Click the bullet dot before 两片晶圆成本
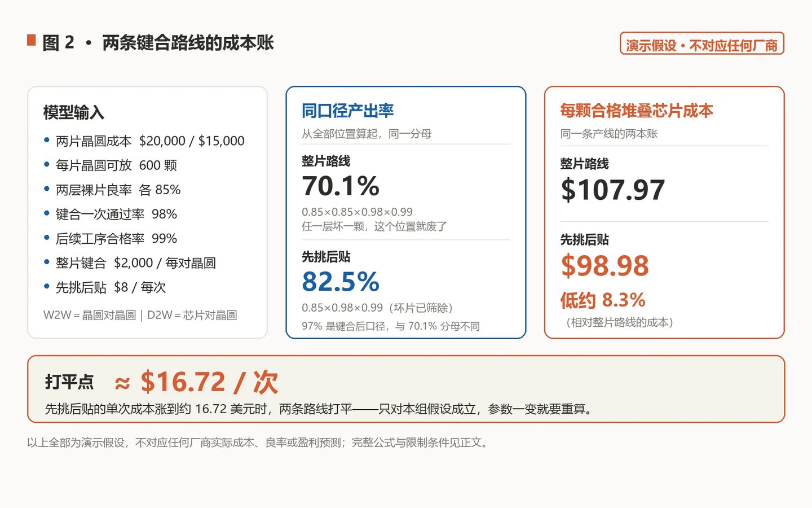Image resolution: width=812 pixels, height=508 pixels. (47, 140)
